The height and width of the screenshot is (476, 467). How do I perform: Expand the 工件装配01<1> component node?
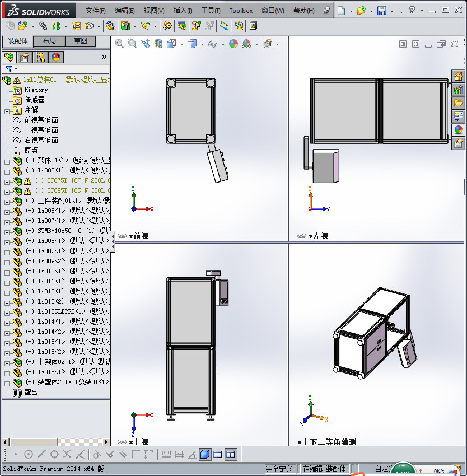7,202
